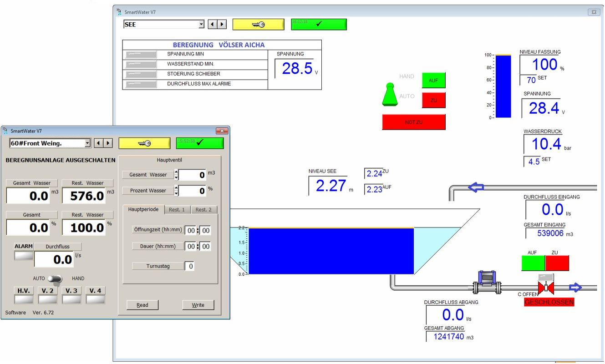Switch to the Rest. 1 tab
This screenshot has width=605, height=364.
pyautogui.click(x=177, y=210)
